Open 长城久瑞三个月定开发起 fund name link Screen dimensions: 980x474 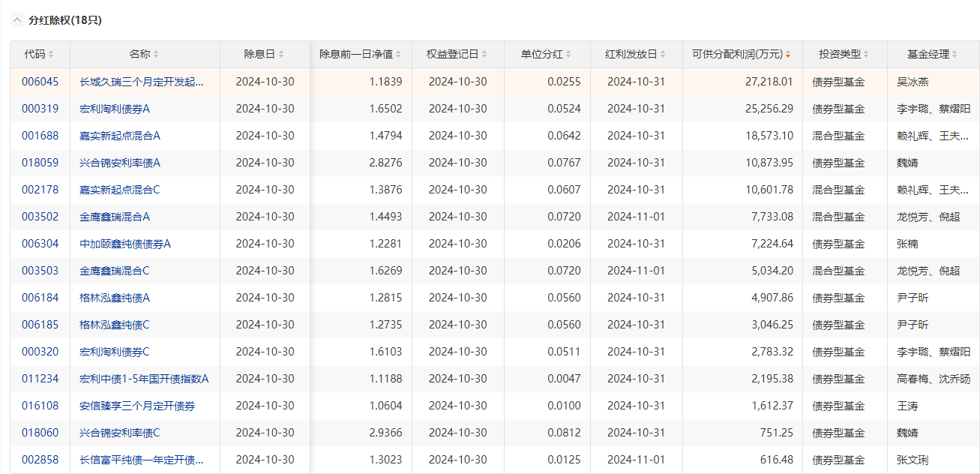point(142,82)
